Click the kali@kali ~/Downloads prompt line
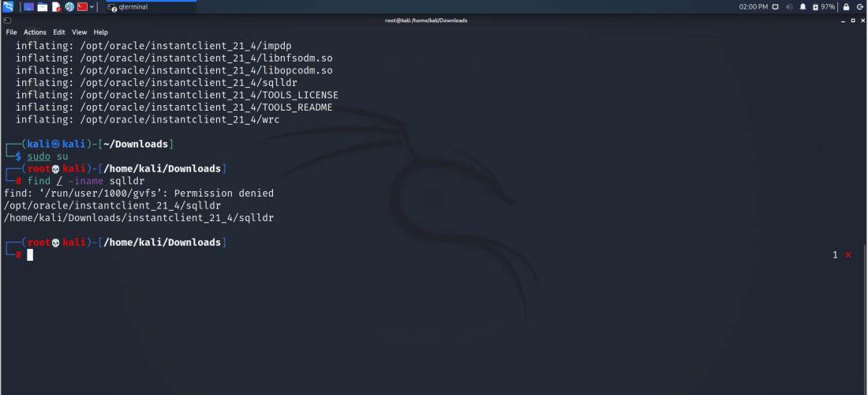Screen dimensions: 868x395 tap(89, 144)
